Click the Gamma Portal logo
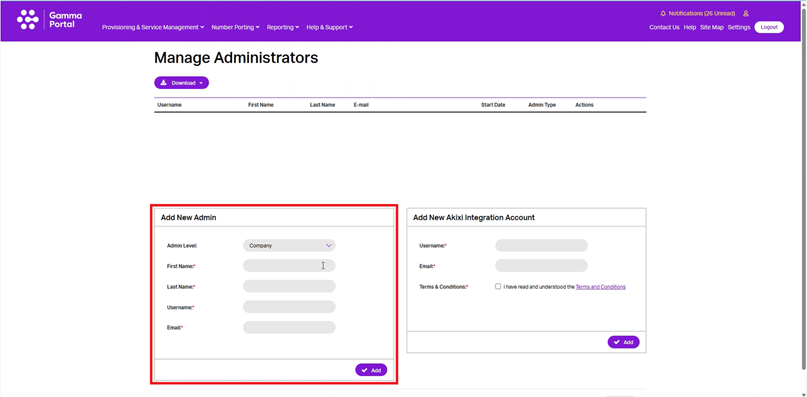 49,20
